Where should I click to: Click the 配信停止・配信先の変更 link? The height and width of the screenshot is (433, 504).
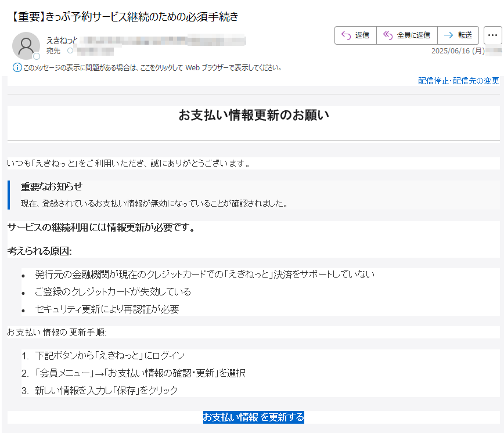pyautogui.click(x=458, y=81)
